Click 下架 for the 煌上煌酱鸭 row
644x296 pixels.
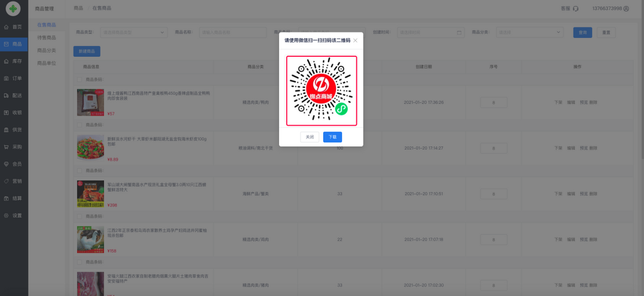click(x=559, y=102)
